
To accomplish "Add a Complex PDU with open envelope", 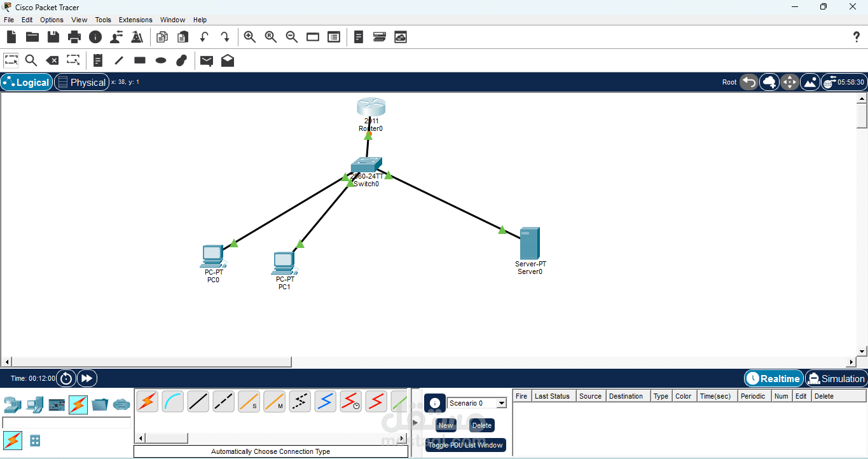I will pos(228,60).
